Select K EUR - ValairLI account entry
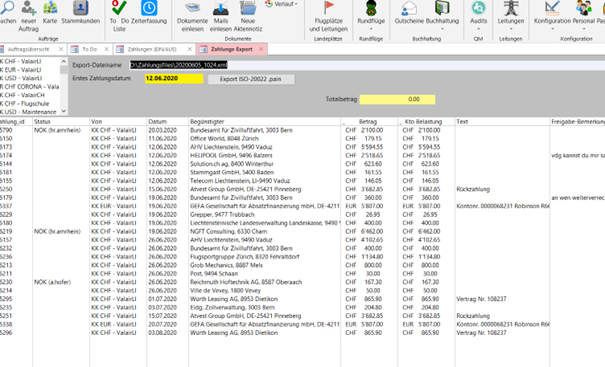The height and width of the screenshot is (367, 605). [x=21, y=70]
